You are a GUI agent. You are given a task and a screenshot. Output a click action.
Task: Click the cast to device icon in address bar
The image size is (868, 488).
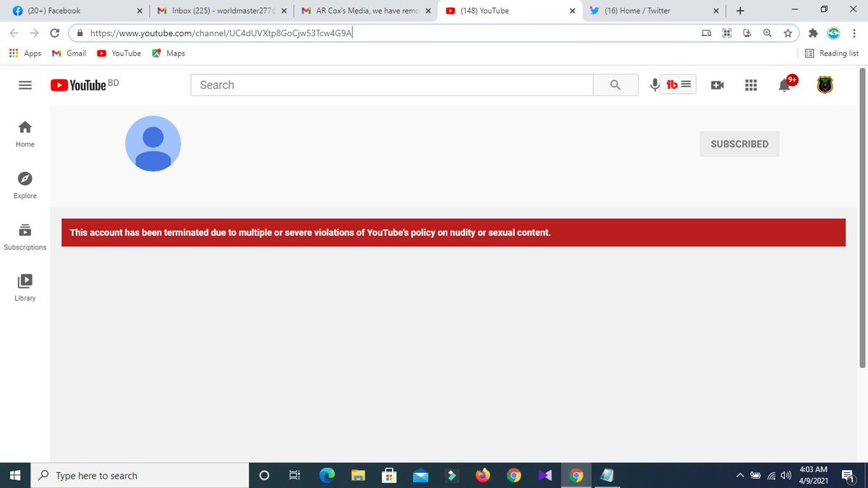[707, 33]
